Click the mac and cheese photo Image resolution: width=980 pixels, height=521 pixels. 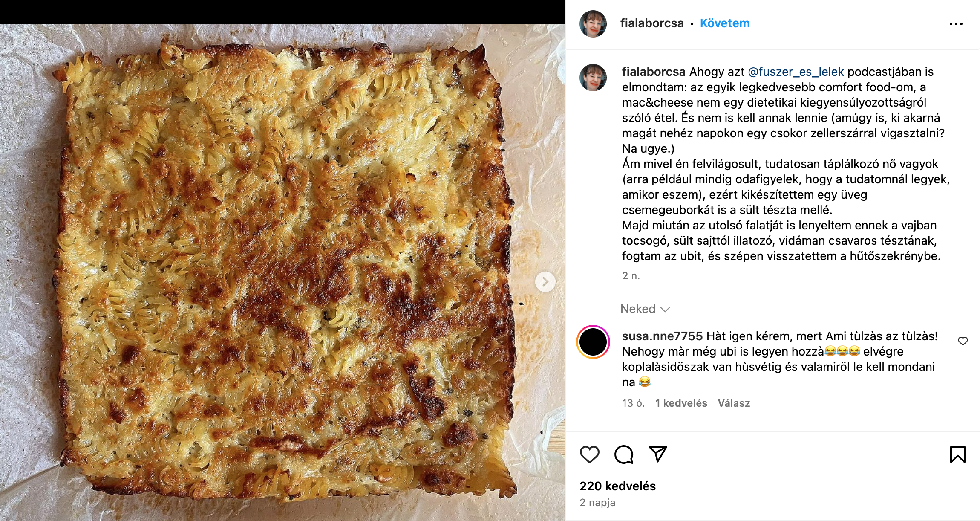click(x=282, y=272)
